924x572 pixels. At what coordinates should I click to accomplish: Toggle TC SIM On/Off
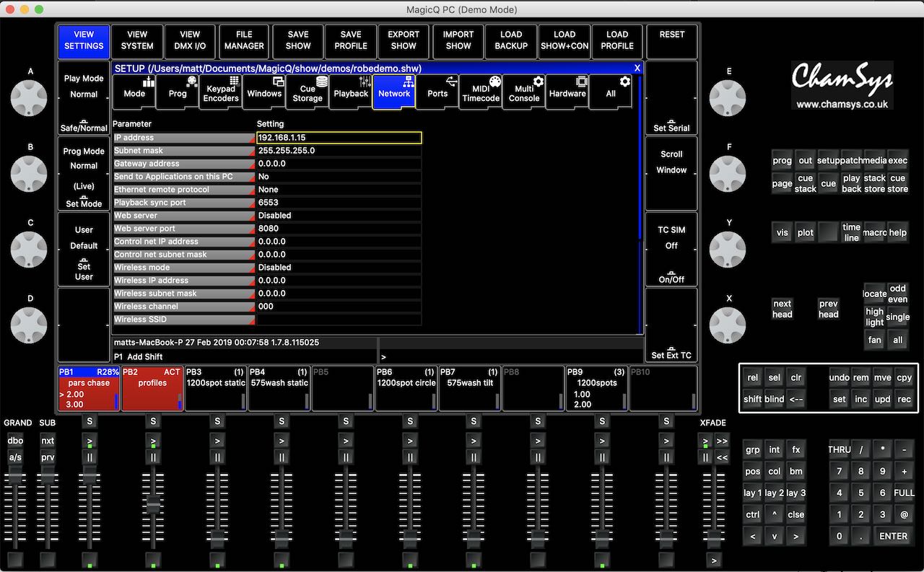[671, 250]
